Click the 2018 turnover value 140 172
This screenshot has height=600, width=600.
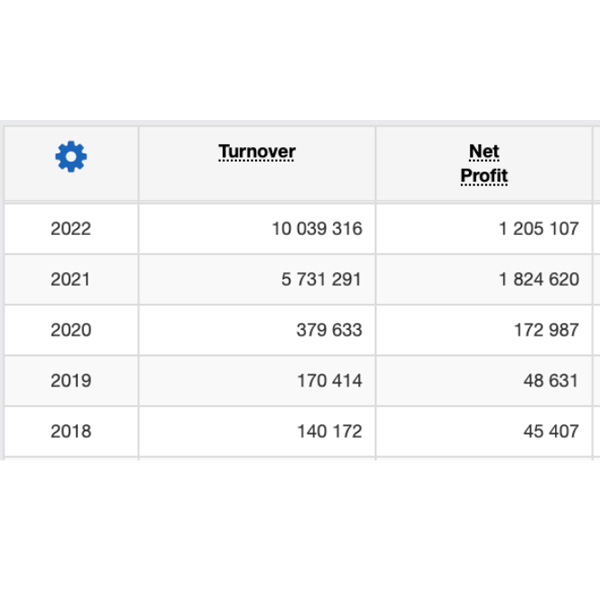[329, 432]
